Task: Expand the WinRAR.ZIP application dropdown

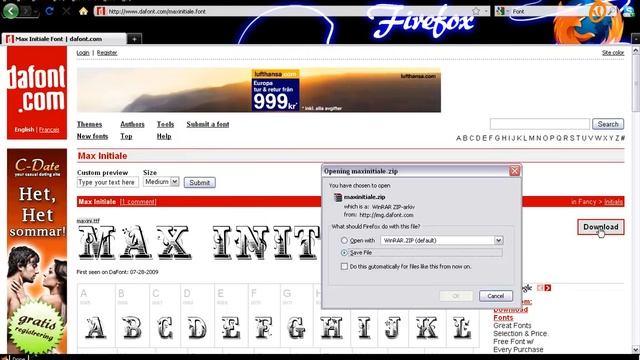Action: point(498,240)
